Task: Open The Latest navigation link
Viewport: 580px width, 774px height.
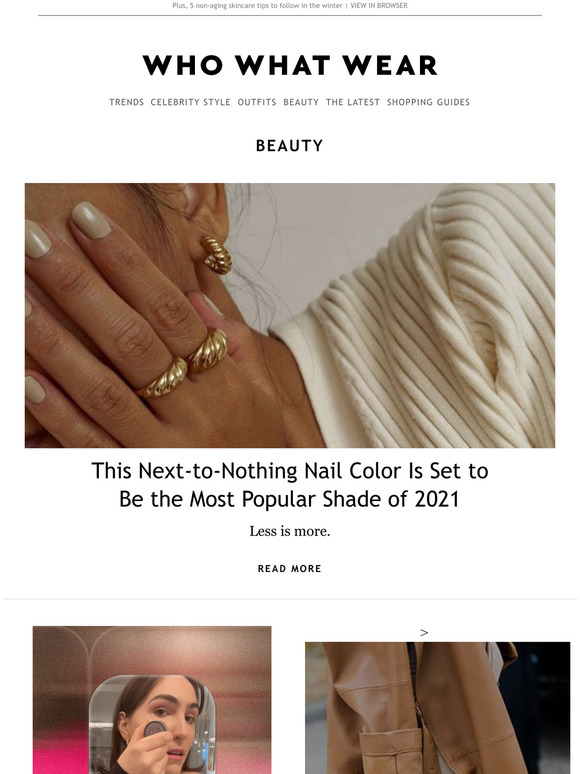Action: (353, 102)
